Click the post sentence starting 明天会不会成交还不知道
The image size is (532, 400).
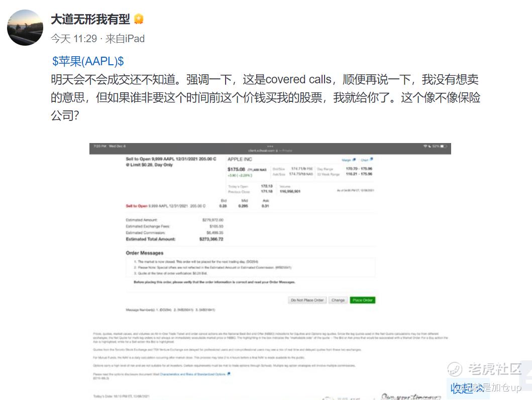[265, 97]
